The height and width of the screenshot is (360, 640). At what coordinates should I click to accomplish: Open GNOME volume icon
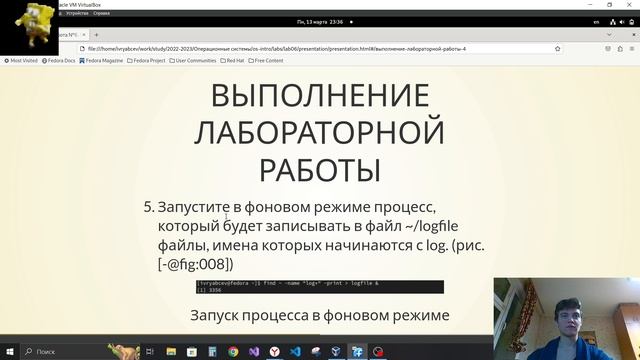point(622,22)
